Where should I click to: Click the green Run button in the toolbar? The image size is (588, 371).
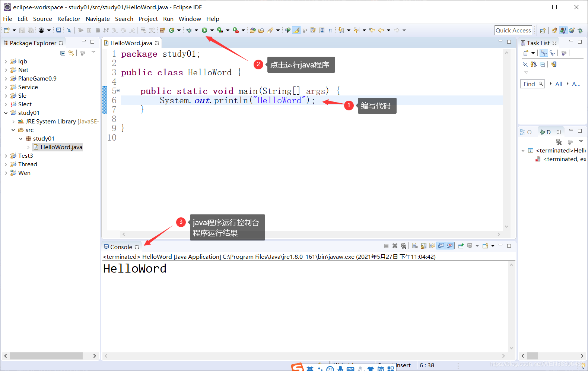(204, 30)
